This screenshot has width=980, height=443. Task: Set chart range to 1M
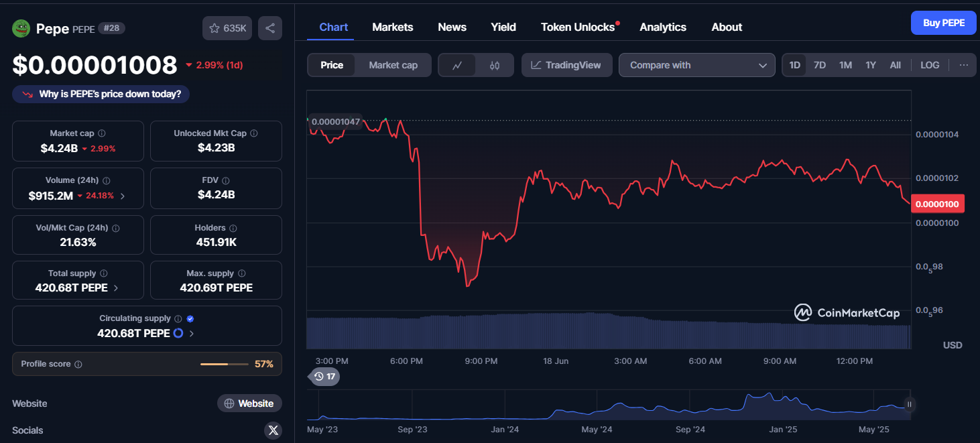click(846, 65)
